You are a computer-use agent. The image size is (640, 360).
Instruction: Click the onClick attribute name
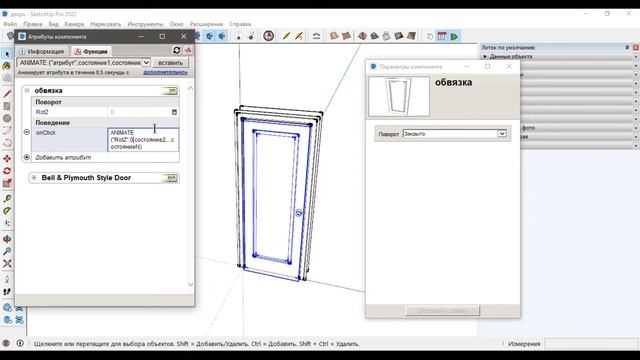[x=46, y=133]
